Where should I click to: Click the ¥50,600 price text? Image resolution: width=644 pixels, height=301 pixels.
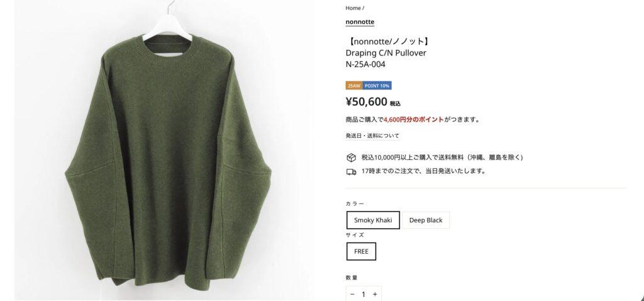coord(367,101)
